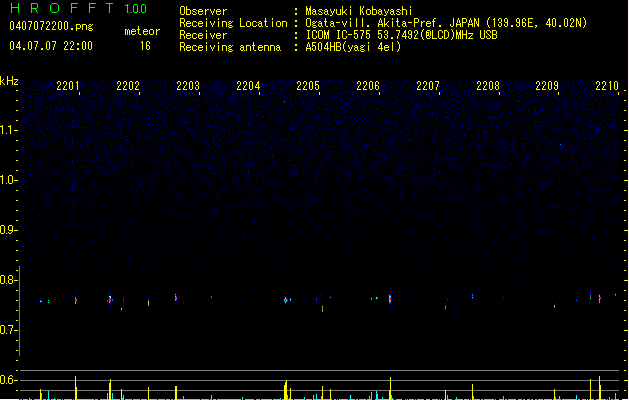
Task: Click the HROFFT 1.0.0 title text
Action: pos(79,8)
